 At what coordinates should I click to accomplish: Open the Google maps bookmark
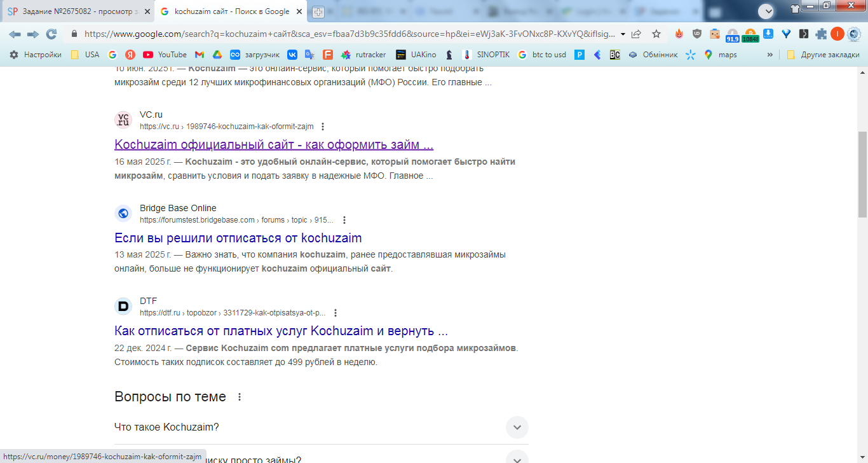point(721,55)
